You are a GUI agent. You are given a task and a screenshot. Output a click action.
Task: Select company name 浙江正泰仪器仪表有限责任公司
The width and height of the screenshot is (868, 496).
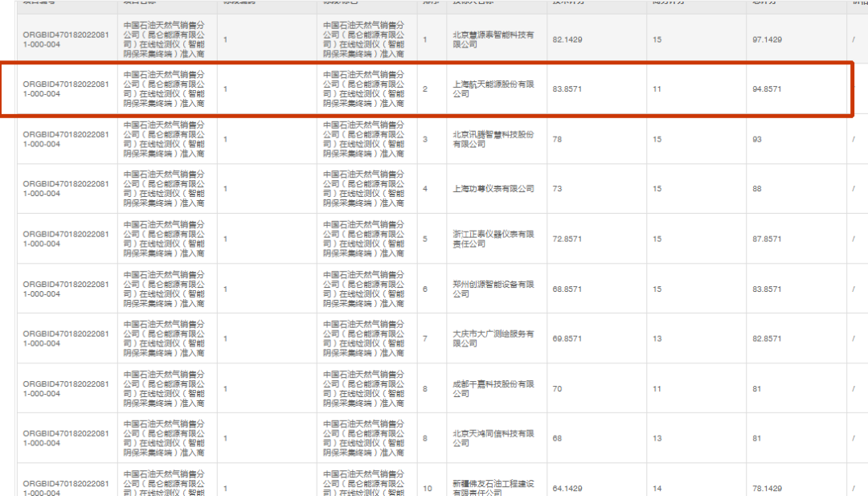493,239
